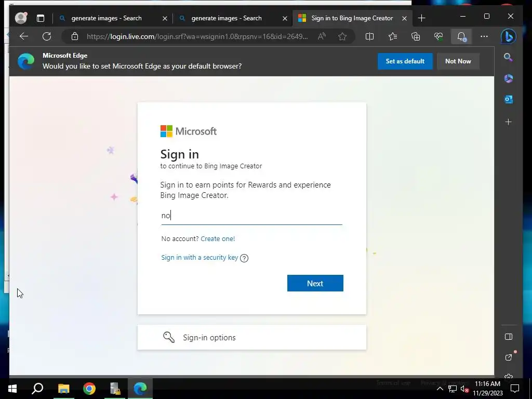
Task: Click the Next button
Action: 315,283
